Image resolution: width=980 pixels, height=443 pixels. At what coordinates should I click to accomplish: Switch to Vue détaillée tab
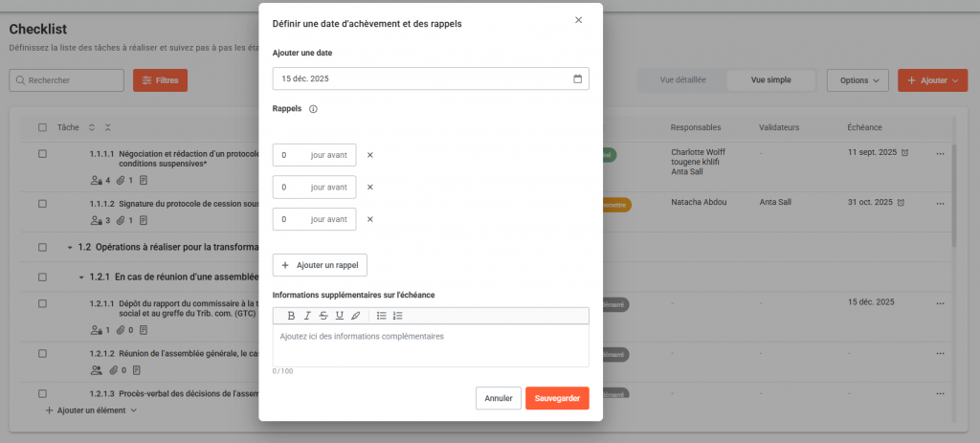(682, 80)
